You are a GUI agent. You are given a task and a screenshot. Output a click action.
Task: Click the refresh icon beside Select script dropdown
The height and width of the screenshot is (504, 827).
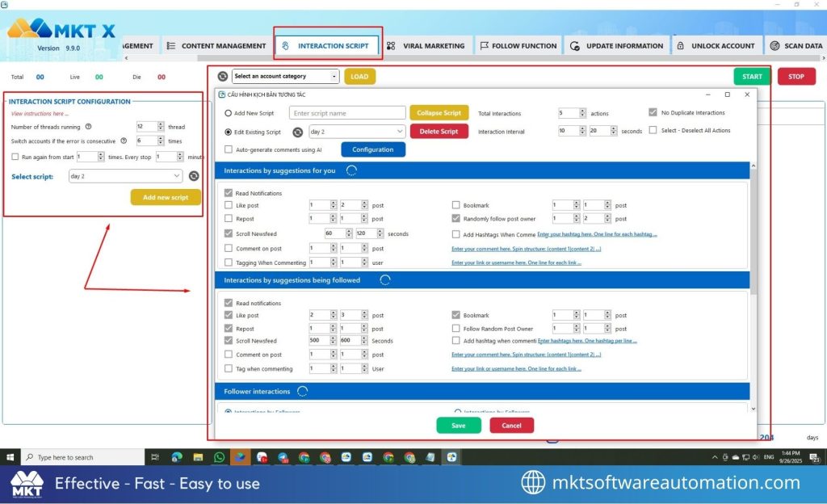pyautogui.click(x=194, y=176)
